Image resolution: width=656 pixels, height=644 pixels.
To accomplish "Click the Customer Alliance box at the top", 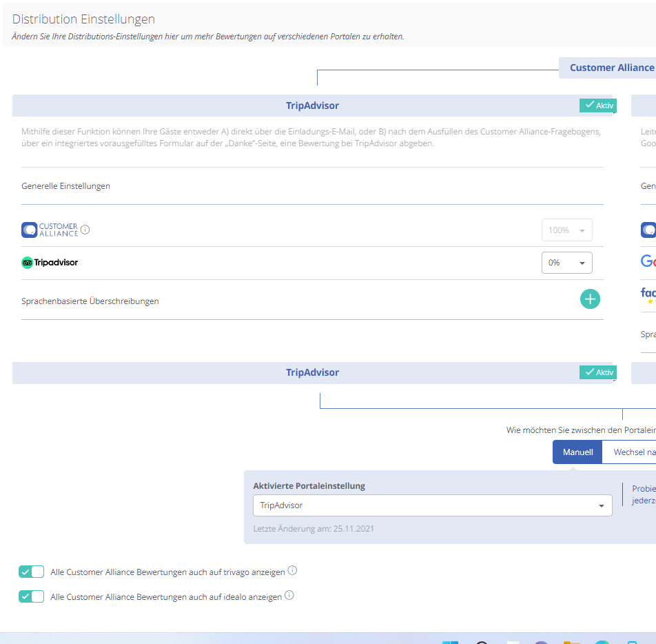I will [x=608, y=68].
